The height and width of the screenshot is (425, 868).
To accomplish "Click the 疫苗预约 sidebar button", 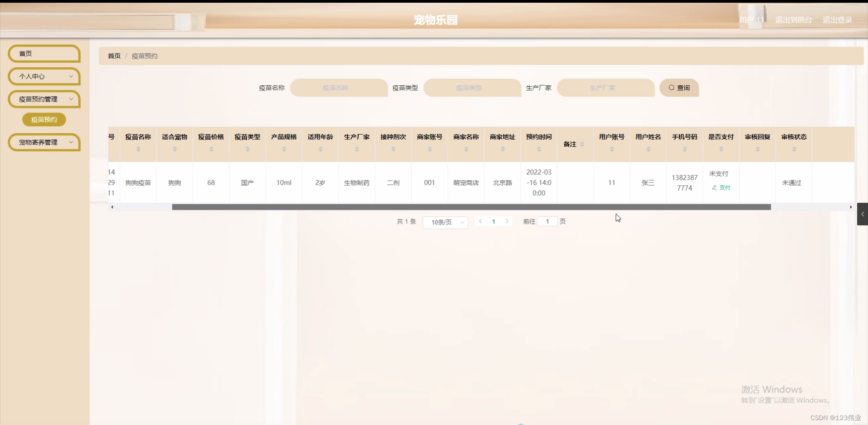I will tap(44, 119).
